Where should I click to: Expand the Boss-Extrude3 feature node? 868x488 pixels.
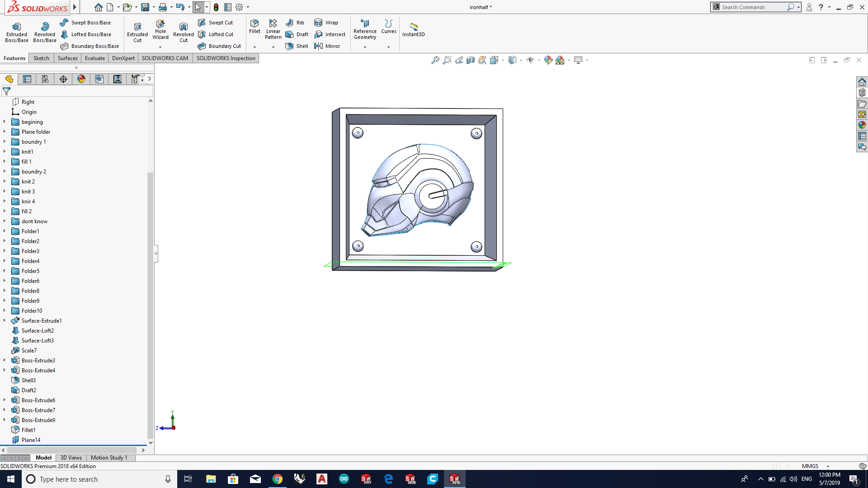coord(5,360)
